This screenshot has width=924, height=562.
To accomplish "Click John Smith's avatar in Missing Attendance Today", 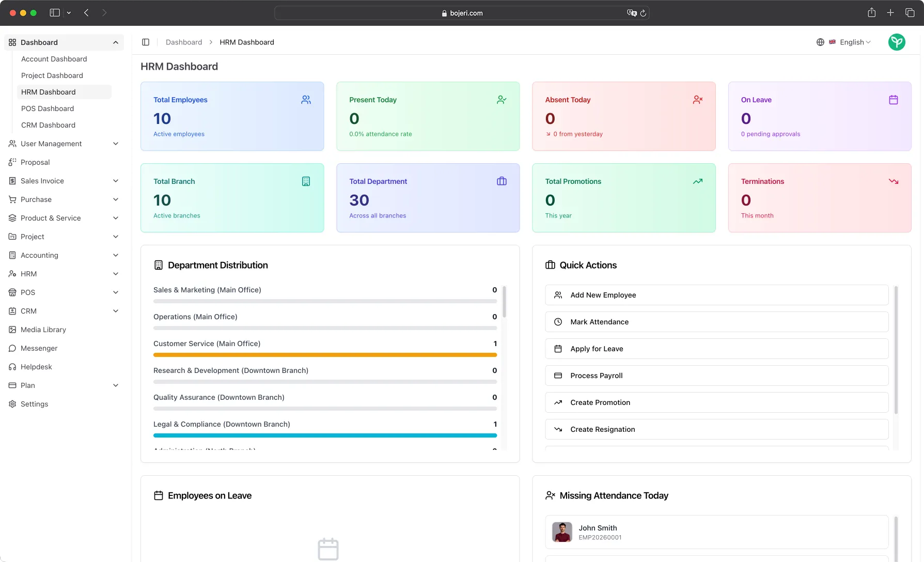I will pos(562,532).
